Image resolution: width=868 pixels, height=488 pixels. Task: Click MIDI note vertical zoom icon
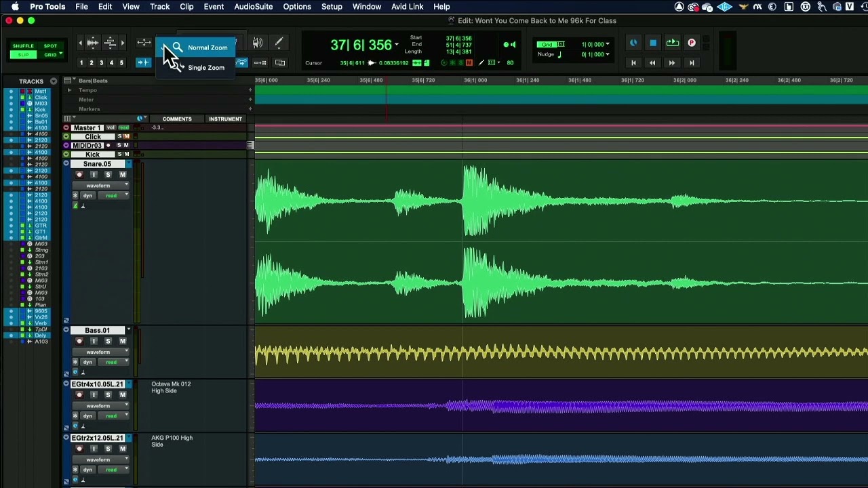tap(109, 43)
